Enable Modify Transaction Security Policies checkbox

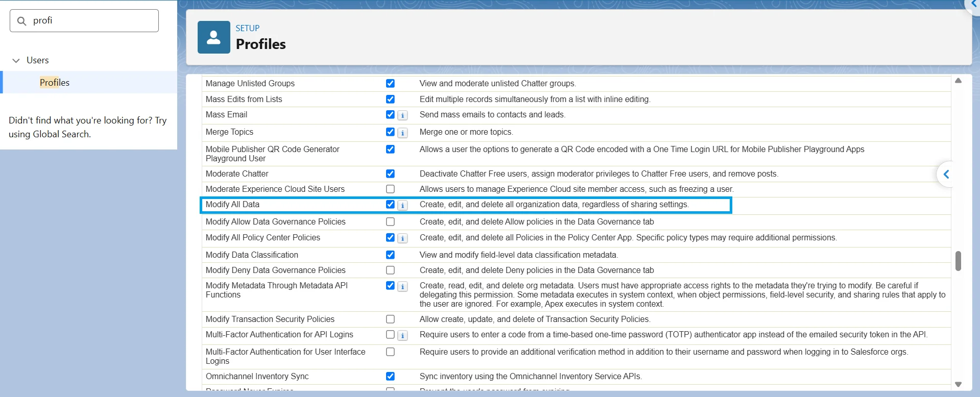click(x=390, y=319)
